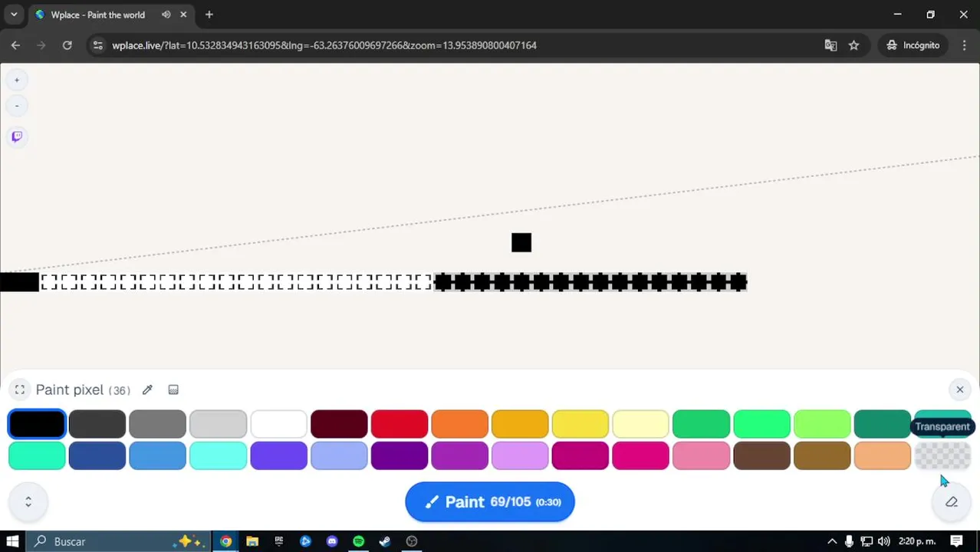The image size is (980, 552).
Task: Select the pencil tool next to Paint pixel
Action: [x=147, y=389]
